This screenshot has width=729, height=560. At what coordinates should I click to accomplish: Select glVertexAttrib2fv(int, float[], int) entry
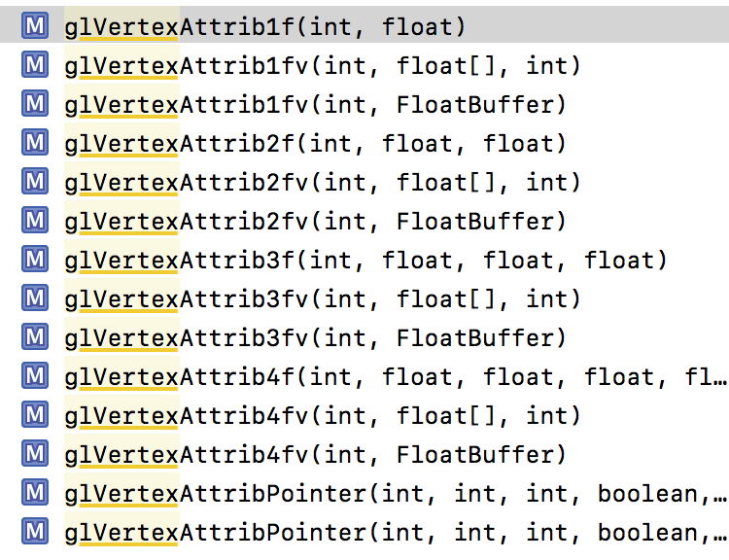(x=322, y=183)
